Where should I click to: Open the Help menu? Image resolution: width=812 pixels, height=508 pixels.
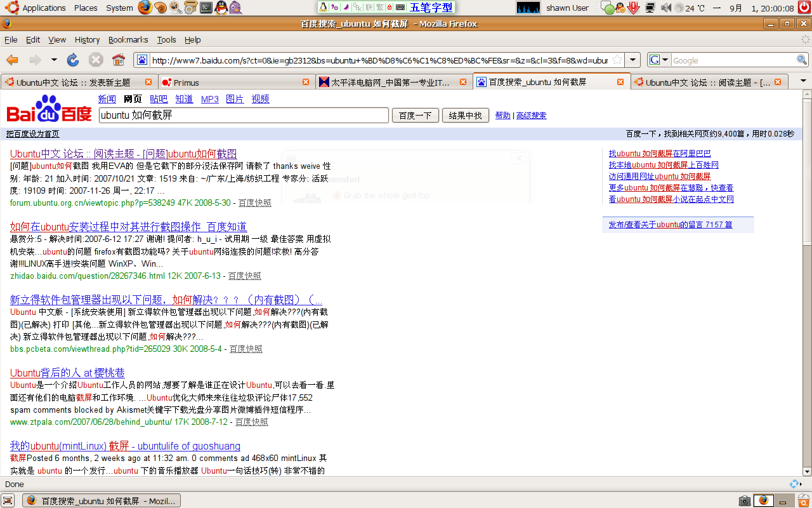pos(192,39)
